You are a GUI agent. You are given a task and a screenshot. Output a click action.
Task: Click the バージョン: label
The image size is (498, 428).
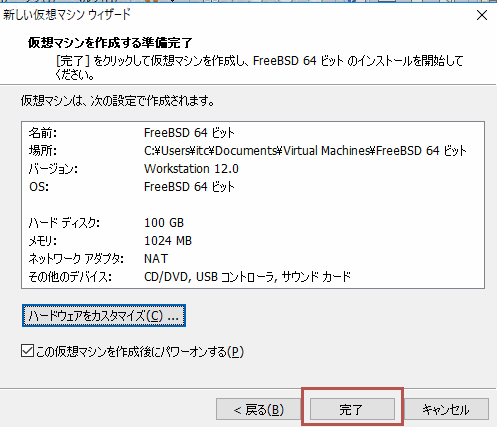coord(53,169)
